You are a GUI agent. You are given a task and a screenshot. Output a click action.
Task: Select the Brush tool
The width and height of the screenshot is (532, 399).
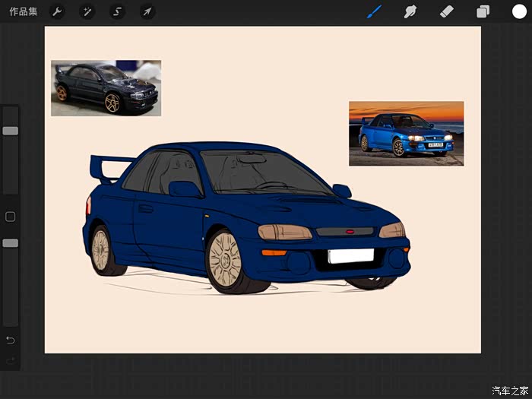[374, 12]
